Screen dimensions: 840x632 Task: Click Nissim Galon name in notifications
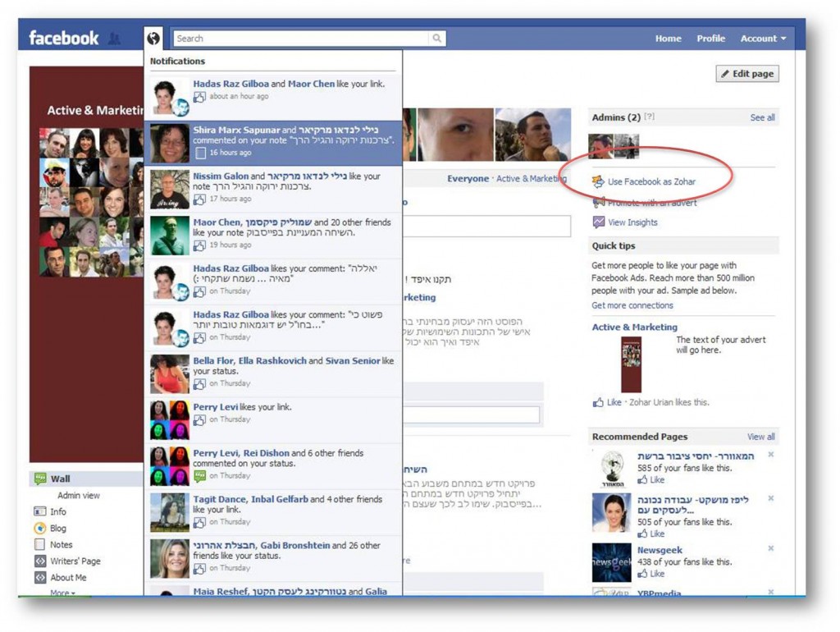click(x=221, y=176)
